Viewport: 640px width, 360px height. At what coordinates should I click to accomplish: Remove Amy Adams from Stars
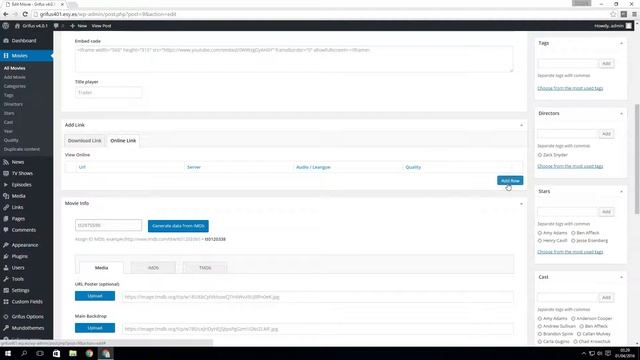coord(540,233)
